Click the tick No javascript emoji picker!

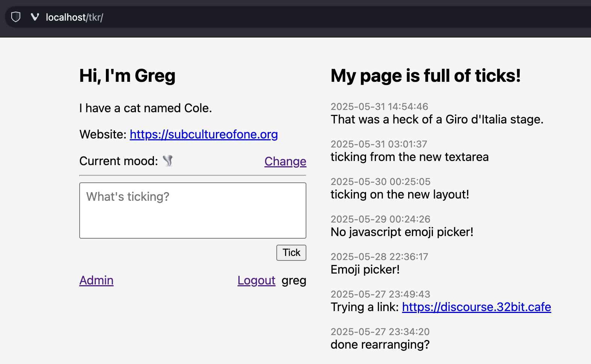[x=402, y=232]
